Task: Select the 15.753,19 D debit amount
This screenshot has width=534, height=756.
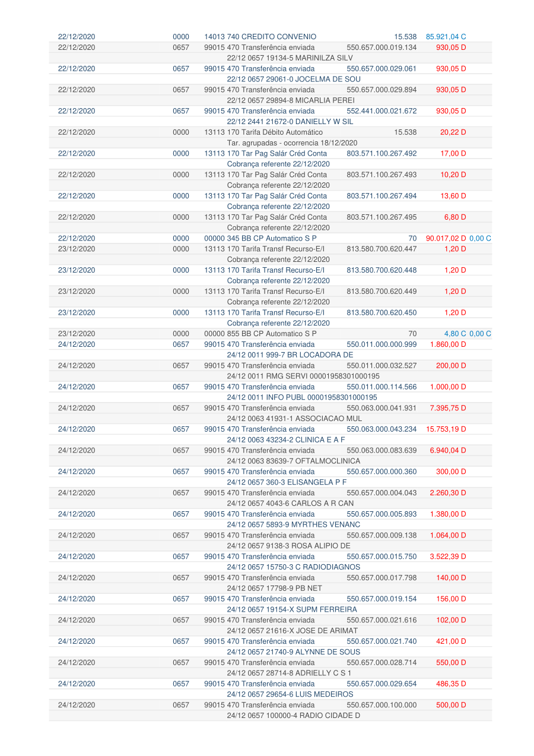Action: pyautogui.click(x=448, y=429)
